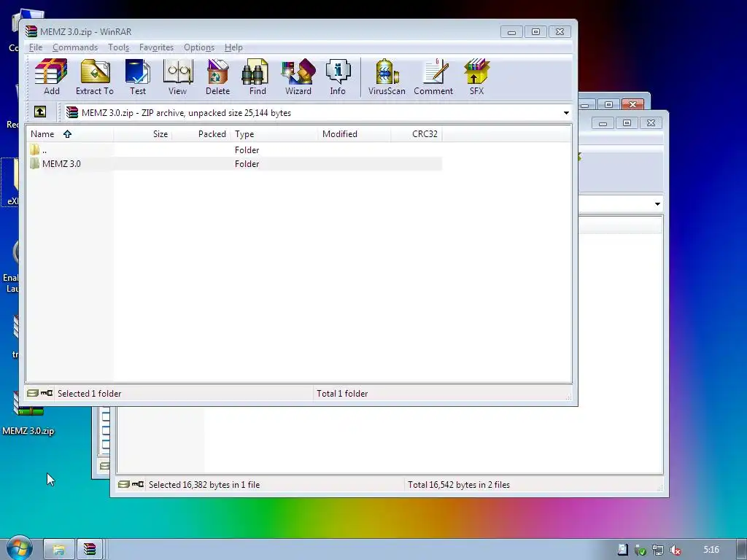The image size is (747, 560).
Task: Click the taskbar clock showing 5:16
Action: [711, 550]
